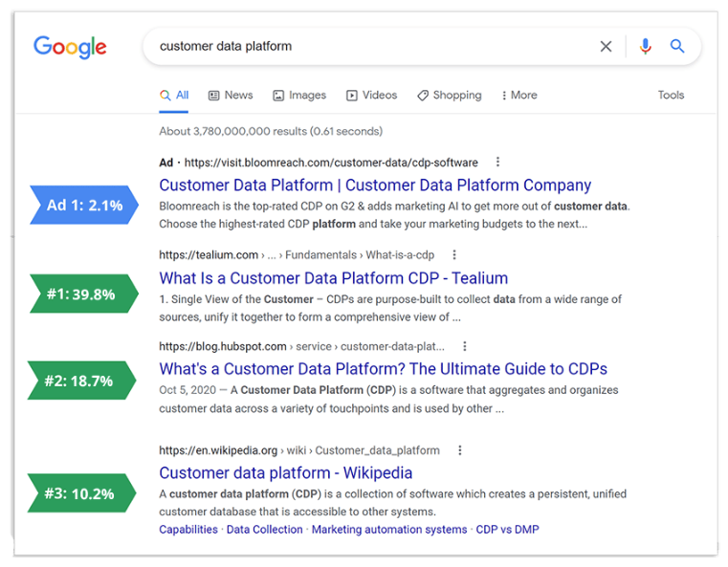Click the Tealium 'Single View of the Customer' snippet
728x567 pixels.
[390, 308]
